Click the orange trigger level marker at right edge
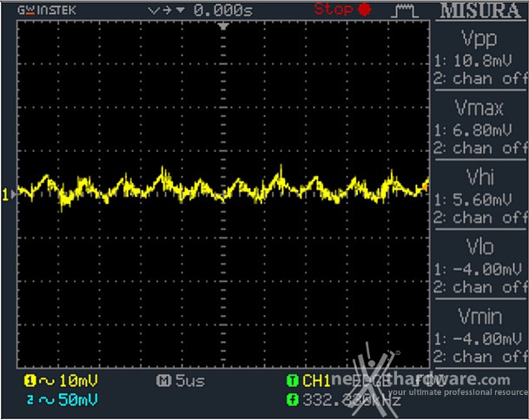Screen dimensions: 529x420 pos(427,186)
